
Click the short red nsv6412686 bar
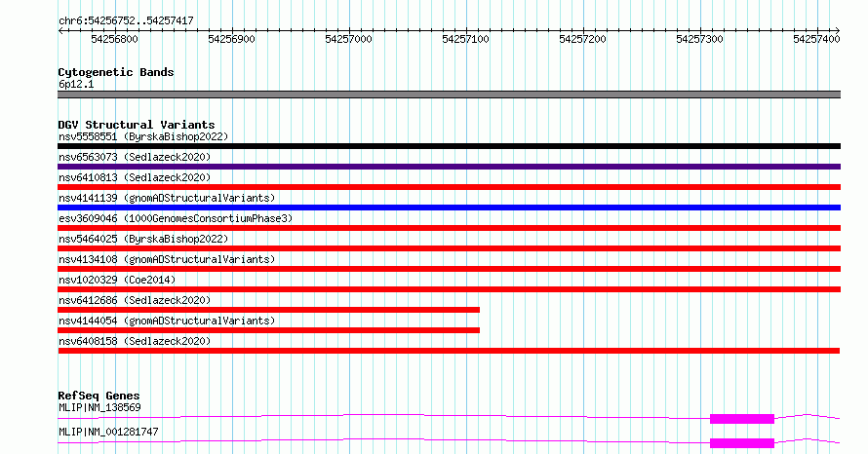(x=268, y=310)
